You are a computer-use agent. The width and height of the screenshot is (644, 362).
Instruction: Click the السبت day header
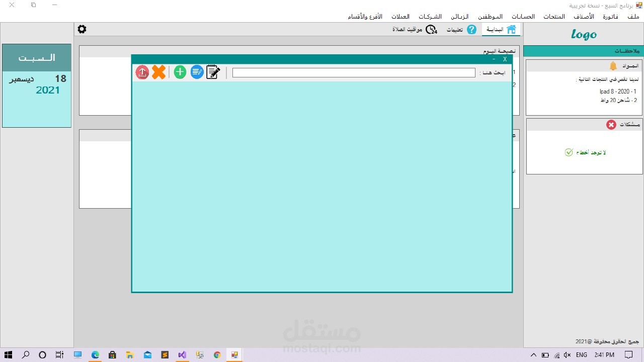[37, 58]
